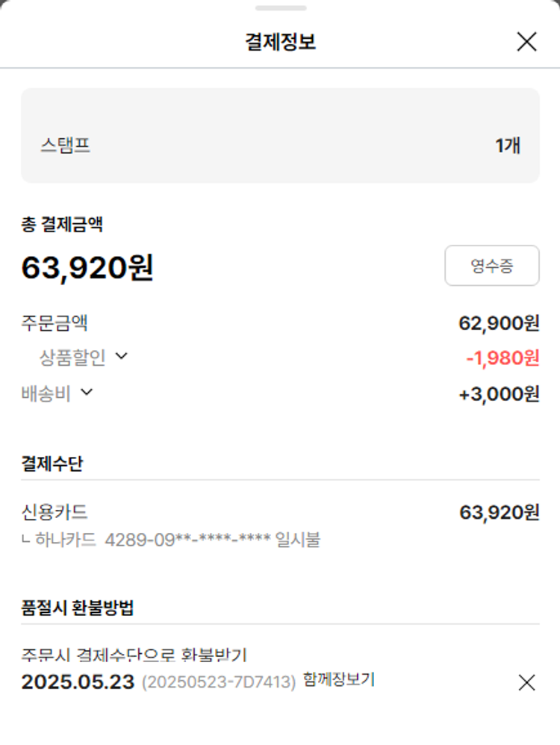Screen dimensions: 560x745
Task: Tap the drag handle at top of sheet
Action: coord(280,8)
